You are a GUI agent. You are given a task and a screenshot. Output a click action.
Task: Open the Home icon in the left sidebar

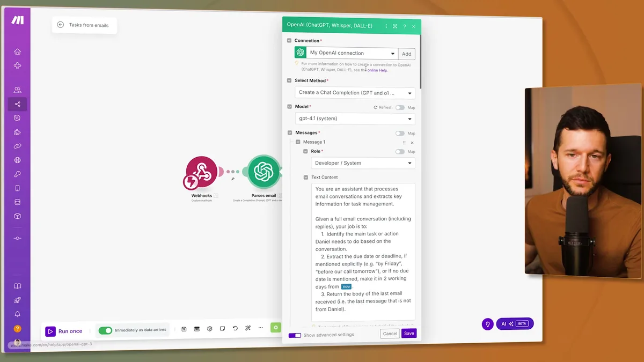[17, 51]
